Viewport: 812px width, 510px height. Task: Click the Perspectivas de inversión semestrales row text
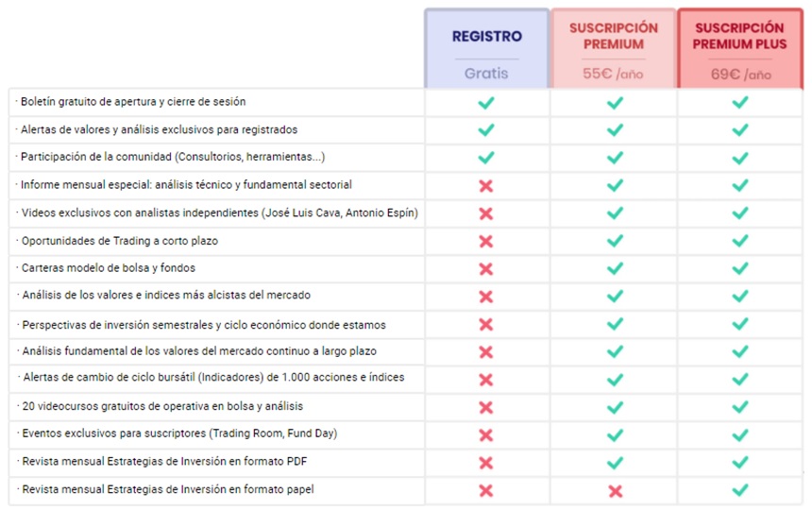(203, 324)
